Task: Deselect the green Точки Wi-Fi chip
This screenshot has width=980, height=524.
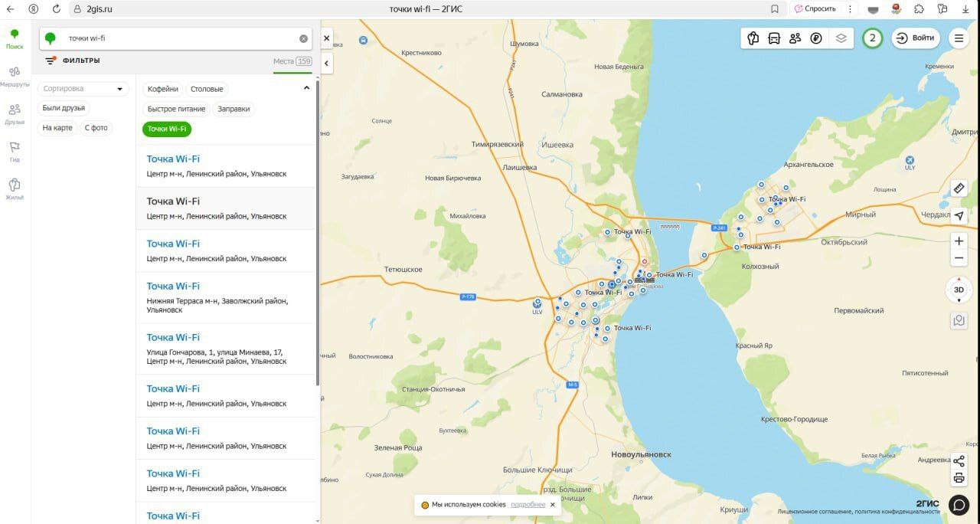Action: pos(167,129)
